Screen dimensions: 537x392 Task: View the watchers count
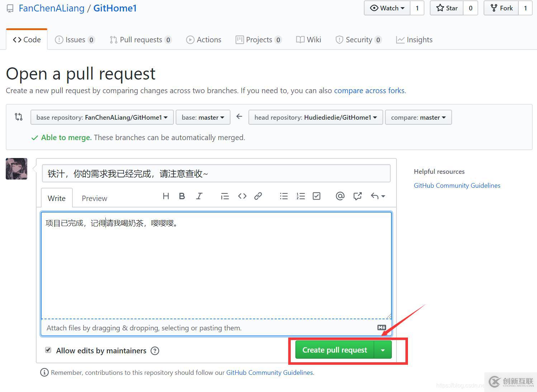pyautogui.click(x=417, y=8)
